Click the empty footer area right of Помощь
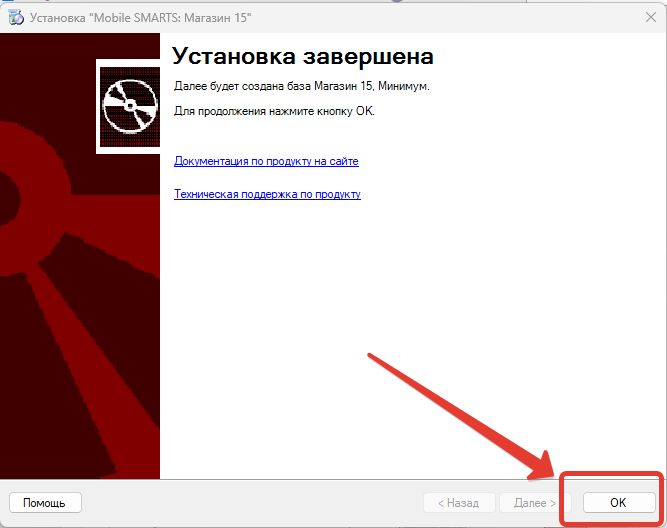Screen dimensions: 667x528 click(x=250, y=503)
